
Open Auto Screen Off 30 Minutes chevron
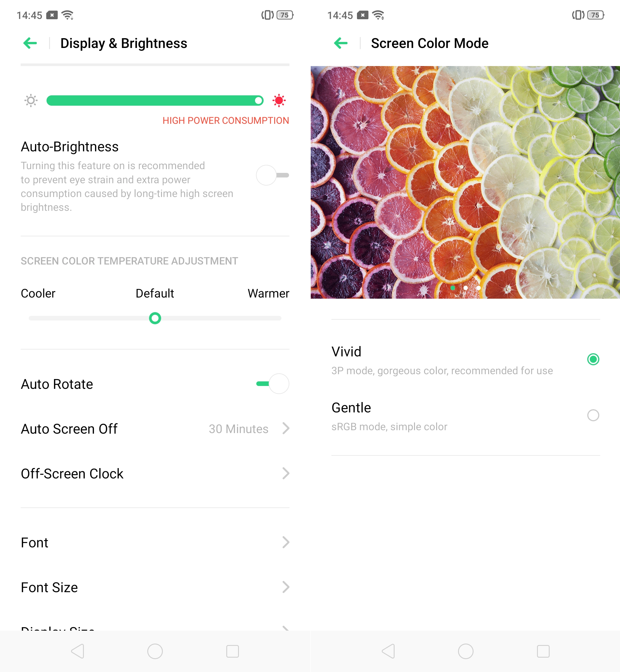coord(285,428)
